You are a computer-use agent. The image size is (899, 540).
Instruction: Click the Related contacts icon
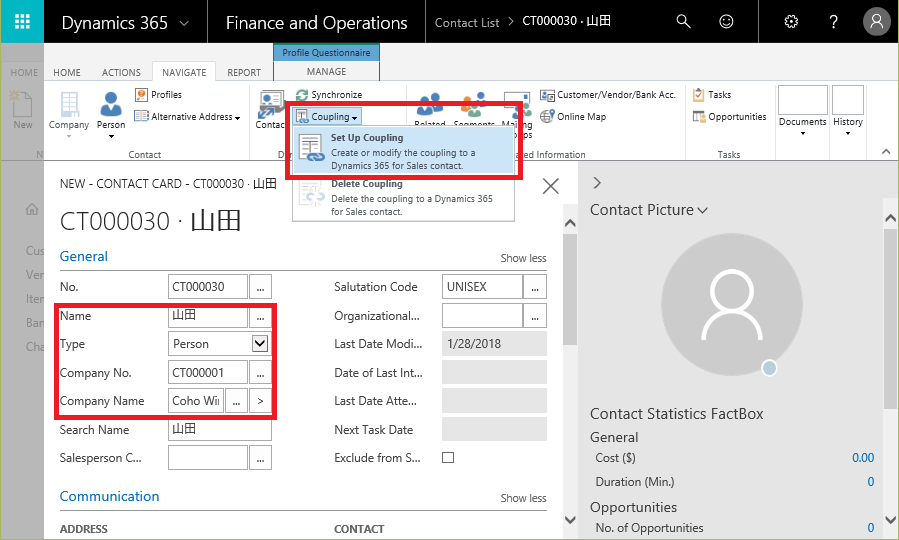[x=429, y=104]
